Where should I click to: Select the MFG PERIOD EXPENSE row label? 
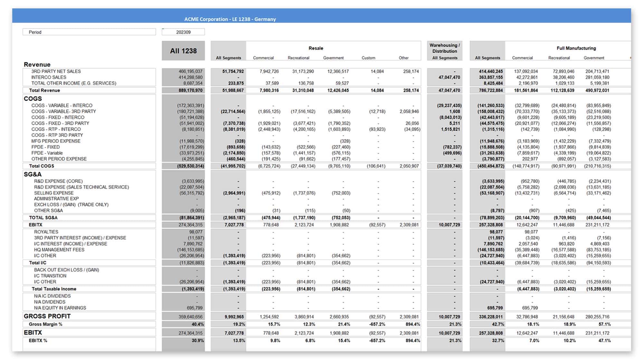[x=56, y=141]
